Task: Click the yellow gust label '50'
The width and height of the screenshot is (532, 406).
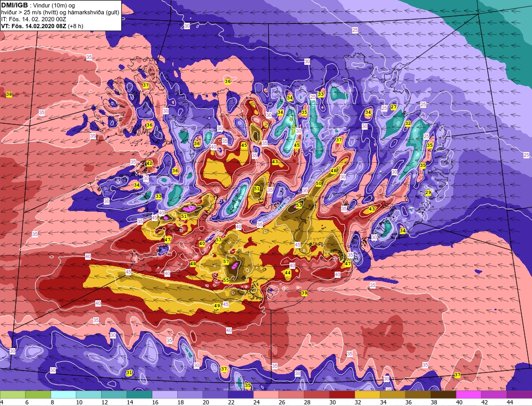Action: point(319,183)
